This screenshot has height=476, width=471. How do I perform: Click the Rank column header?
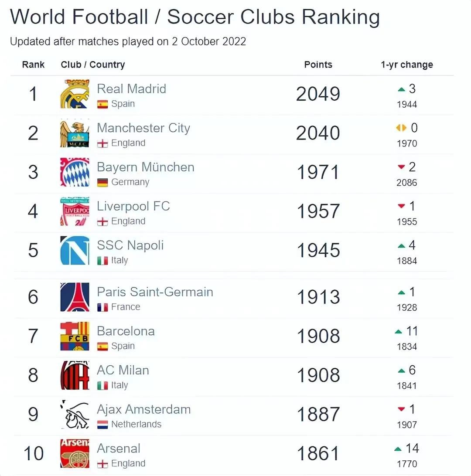pyautogui.click(x=33, y=65)
